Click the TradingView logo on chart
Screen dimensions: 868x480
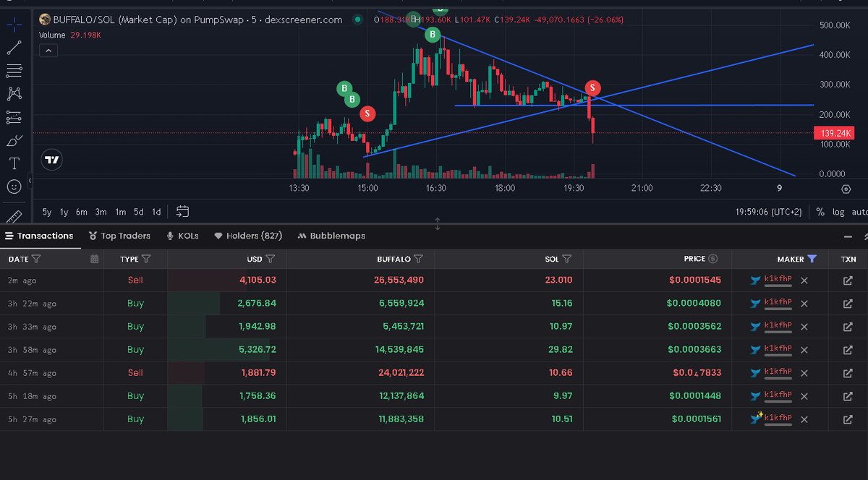51,160
